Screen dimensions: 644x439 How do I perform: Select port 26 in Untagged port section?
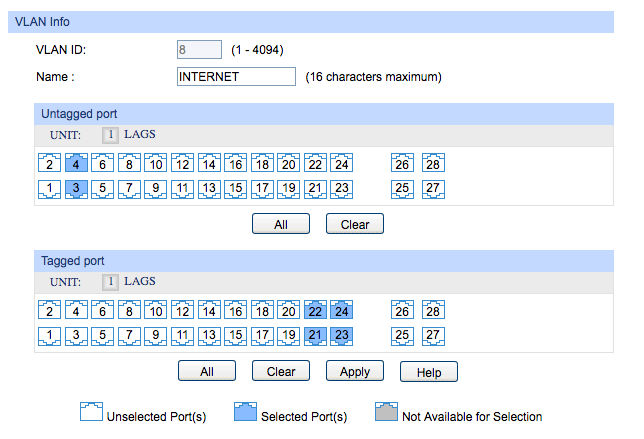[x=402, y=163]
